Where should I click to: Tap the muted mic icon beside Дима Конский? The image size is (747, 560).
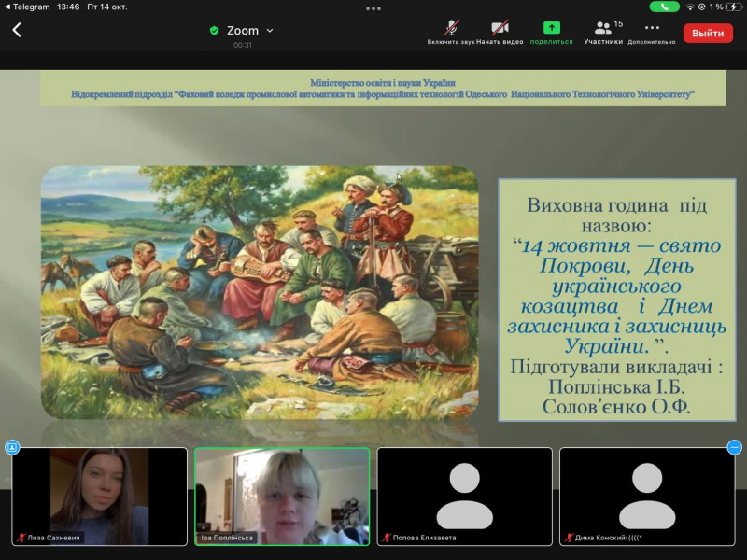pyautogui.click(x=569, y=538)
